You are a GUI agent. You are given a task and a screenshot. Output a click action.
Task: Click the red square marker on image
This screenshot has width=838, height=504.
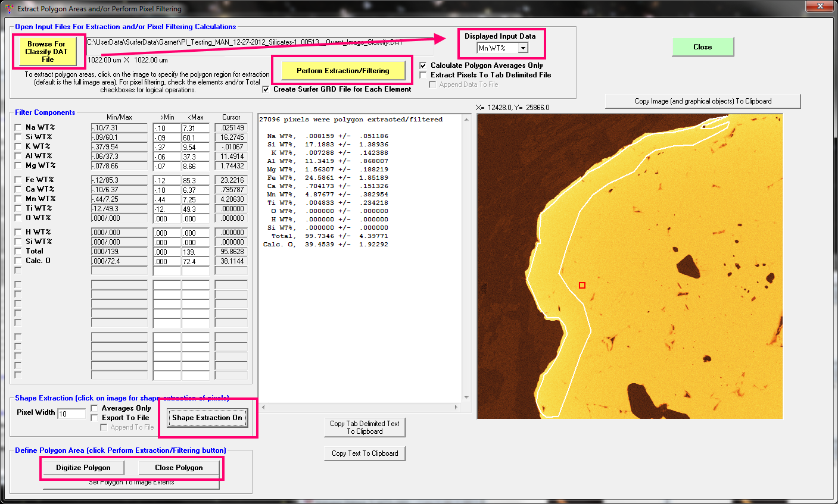coord(582,286)
